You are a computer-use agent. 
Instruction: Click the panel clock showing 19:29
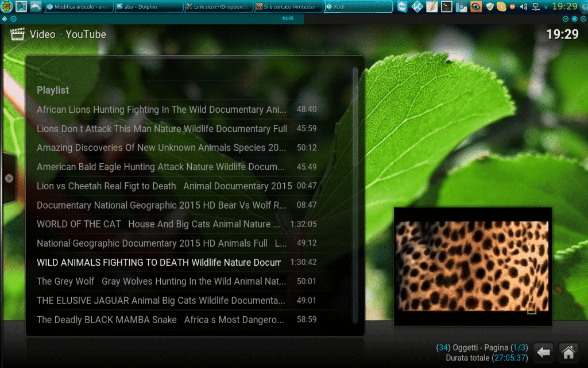(x=564, y=6)
